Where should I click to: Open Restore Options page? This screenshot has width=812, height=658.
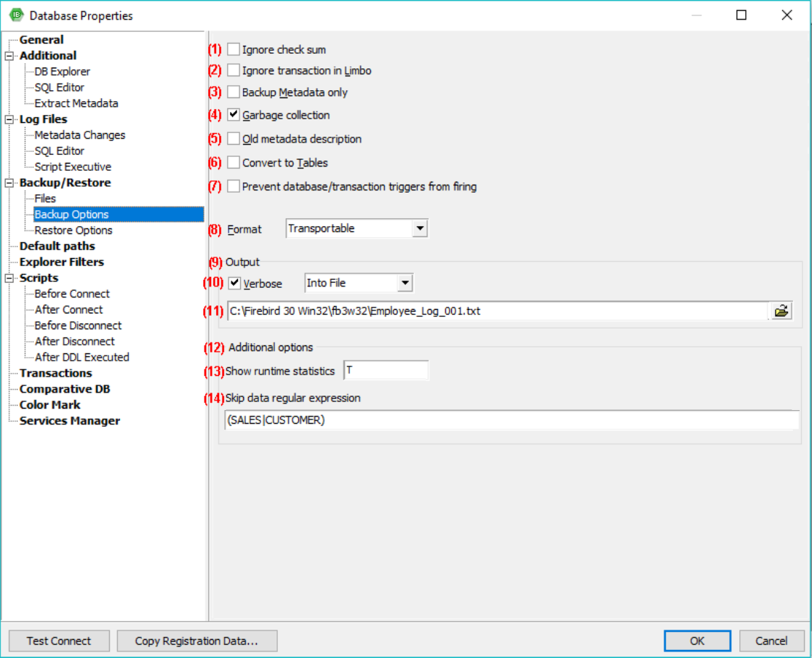coord(73,230)
